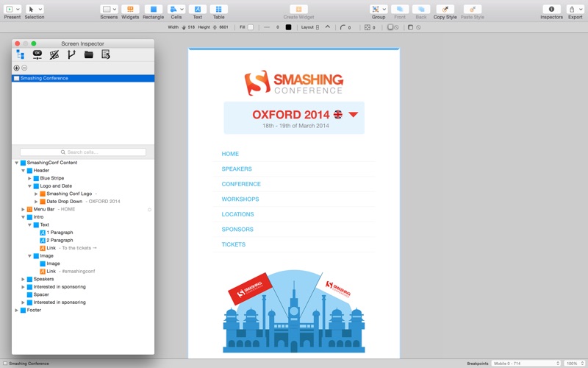Click the WORKSHOPS menu item on canvas

[240, 199]
